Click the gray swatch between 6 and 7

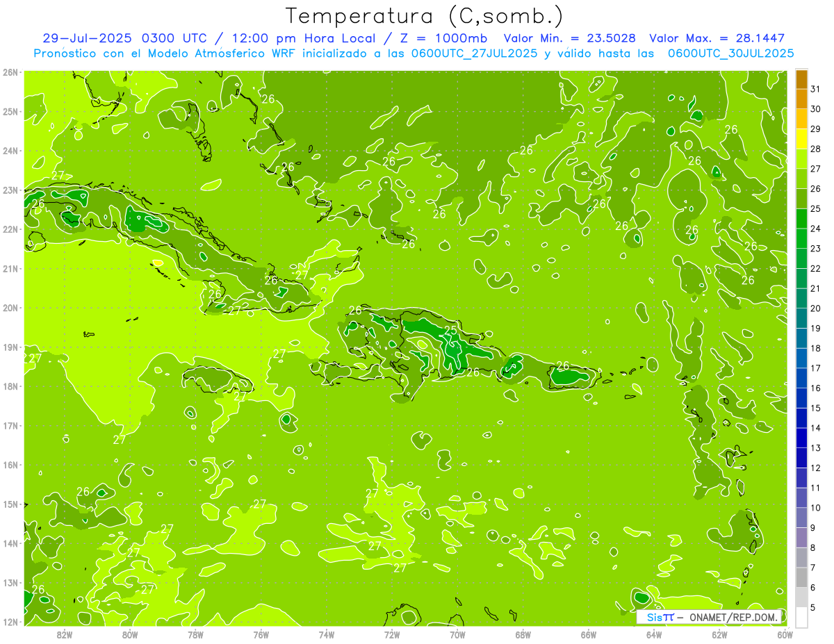(801, 577)
